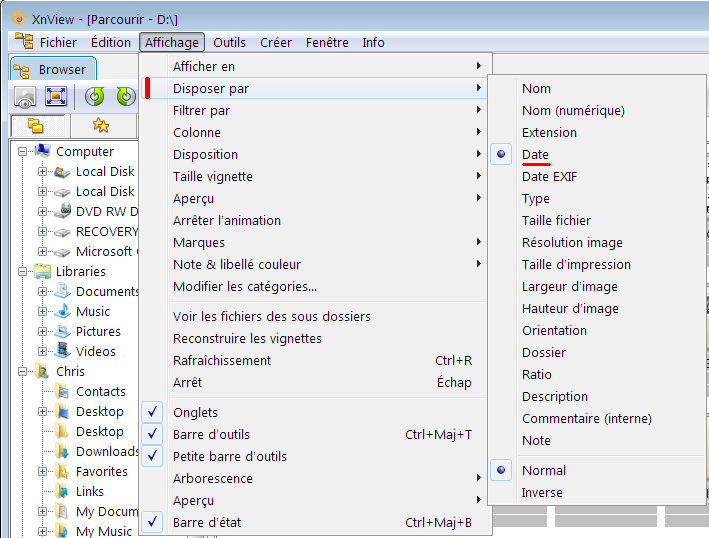Select Inverse sort order
The width and height of the screenshot is (709, 538).
point(597,492)
